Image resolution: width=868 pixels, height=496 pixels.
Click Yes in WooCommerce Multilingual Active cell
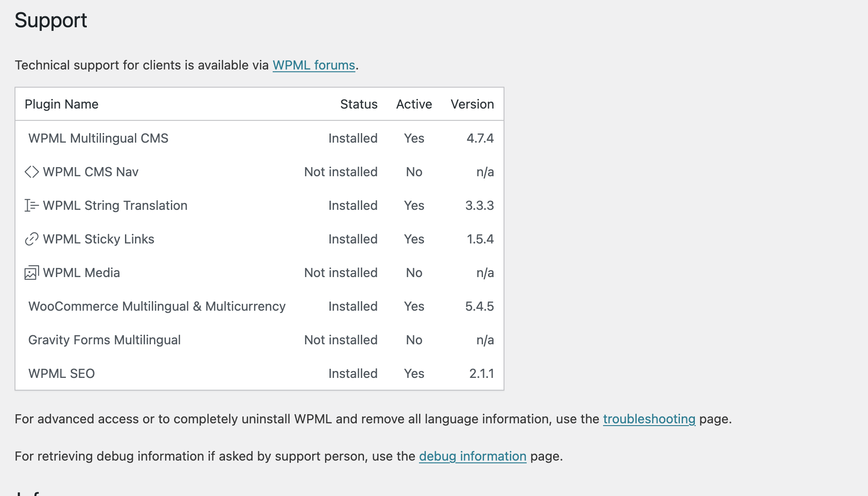click(x=414, y=306)
